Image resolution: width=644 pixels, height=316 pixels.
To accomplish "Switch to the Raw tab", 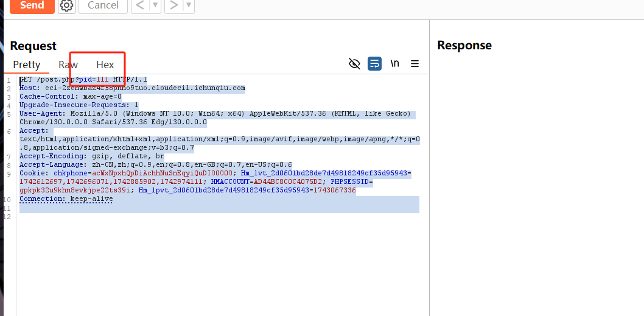I will coord(68,65).
